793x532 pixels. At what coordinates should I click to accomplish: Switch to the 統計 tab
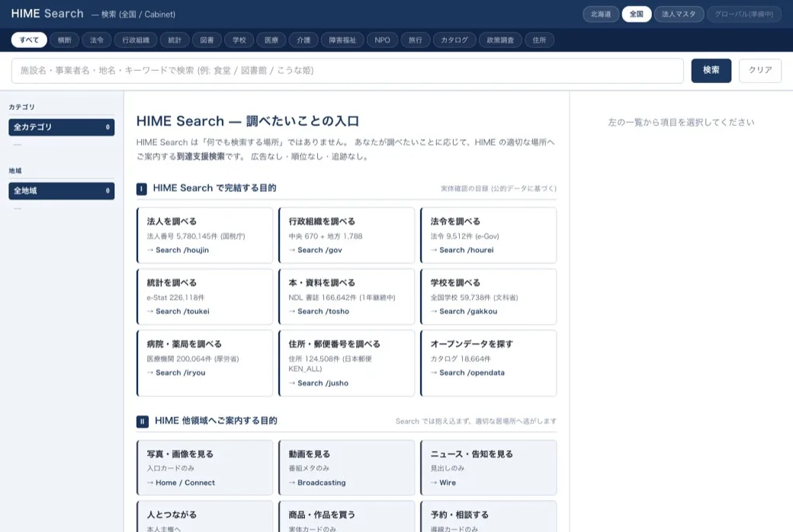(175, 40)
